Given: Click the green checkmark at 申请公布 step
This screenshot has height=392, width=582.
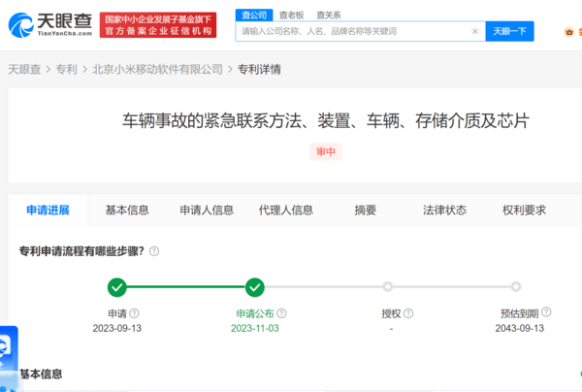Looking at the screenshot, I should (x=254, y=286).
